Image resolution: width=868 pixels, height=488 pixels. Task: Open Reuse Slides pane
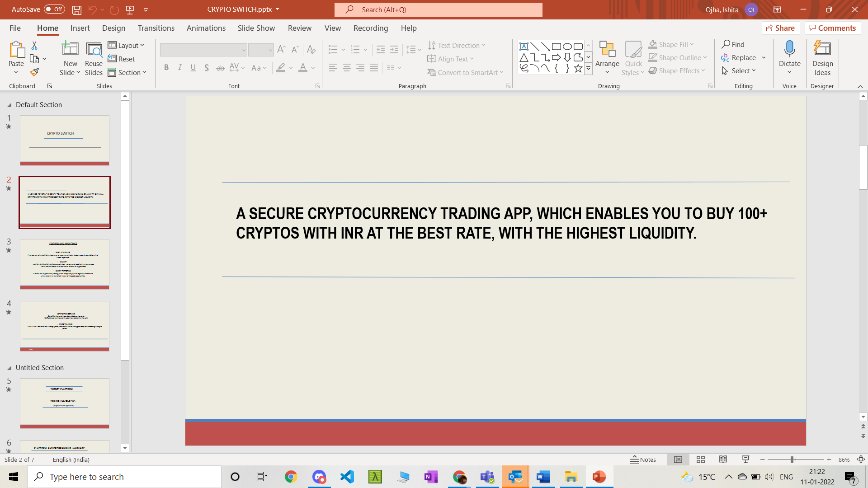tap(94, 59)
